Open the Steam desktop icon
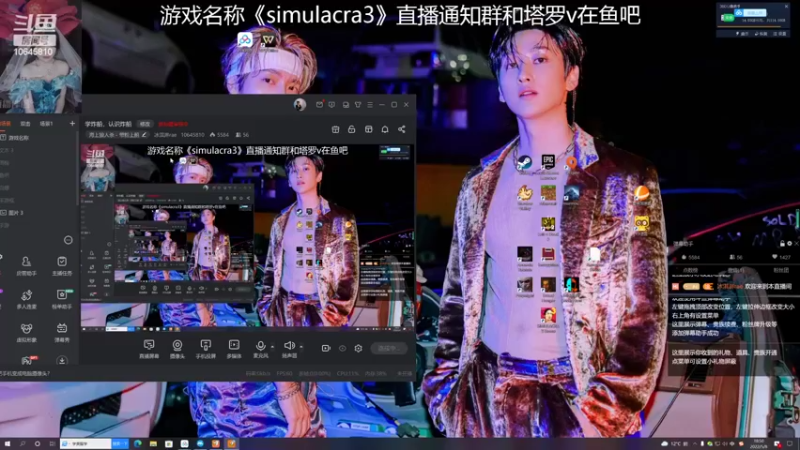This screenshot has height=450, width=800. click(524, 163)
